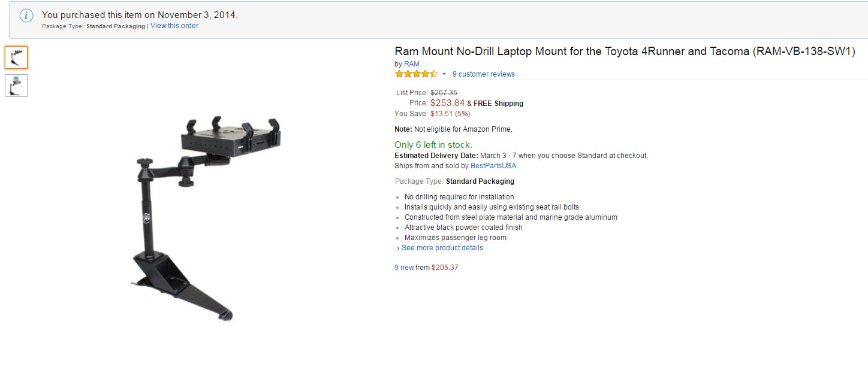Click the $253.84 price text

447,103
